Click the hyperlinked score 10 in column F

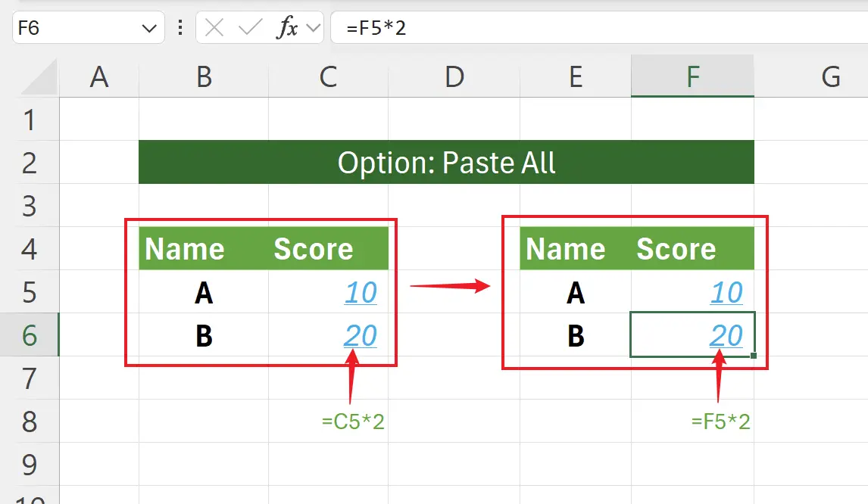[726, 292]
